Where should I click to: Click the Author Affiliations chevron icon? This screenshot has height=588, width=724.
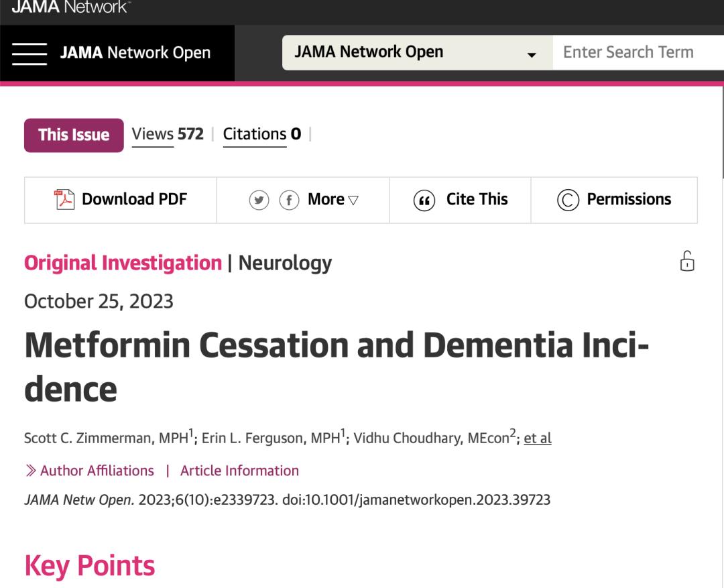[30, 471]
